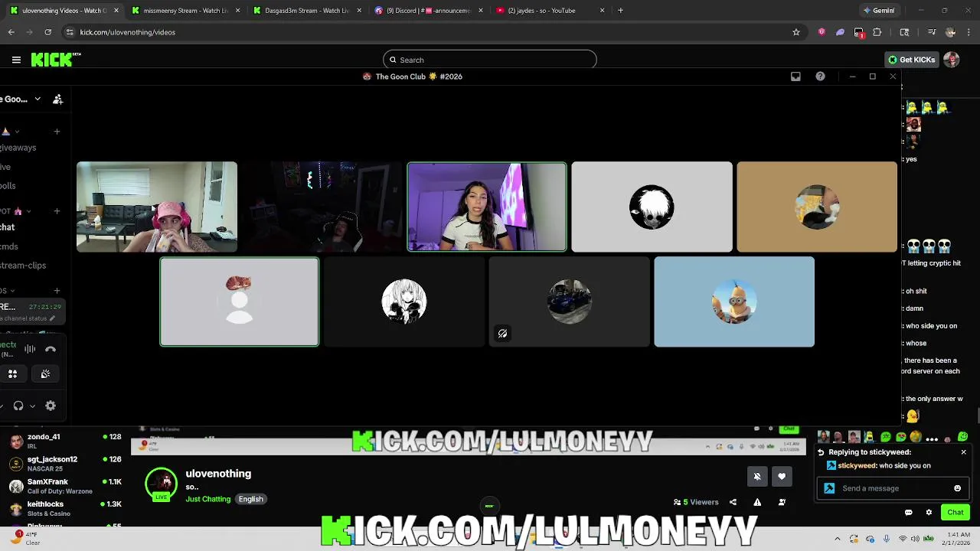Open invite people icon beside server name
Screen dimensions: 980x551
pos(57,99)
